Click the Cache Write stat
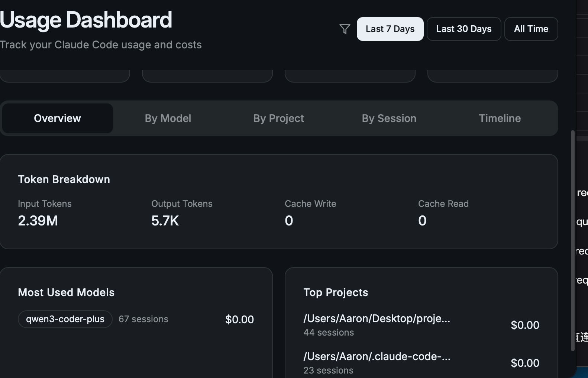The height and width of the screenshot is (378, 588). pyautogui.click(x=310, y=213)
